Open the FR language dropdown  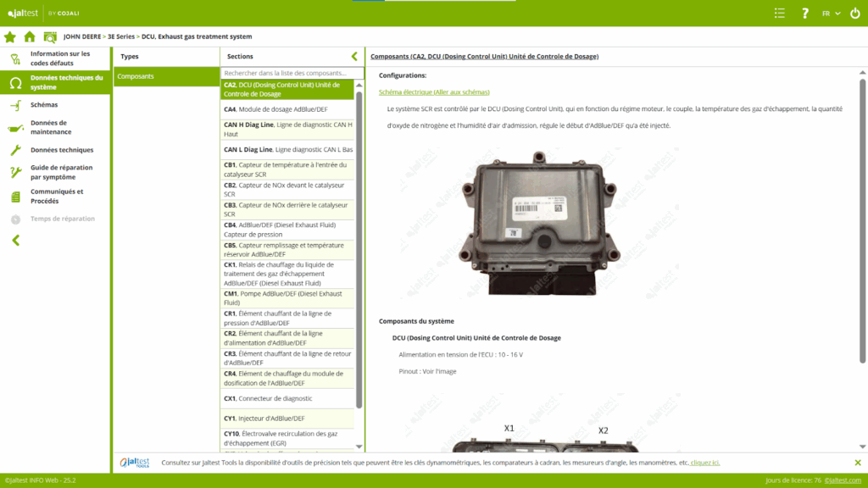pyautogui.click(x=831, y=13)
